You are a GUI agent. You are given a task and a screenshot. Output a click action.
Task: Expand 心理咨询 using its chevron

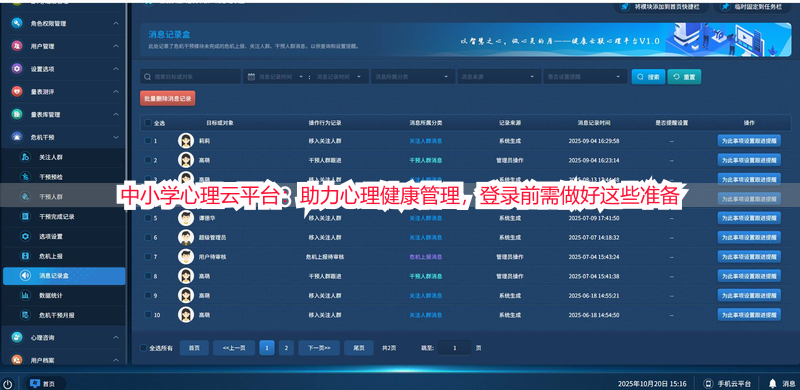[116, 337]
